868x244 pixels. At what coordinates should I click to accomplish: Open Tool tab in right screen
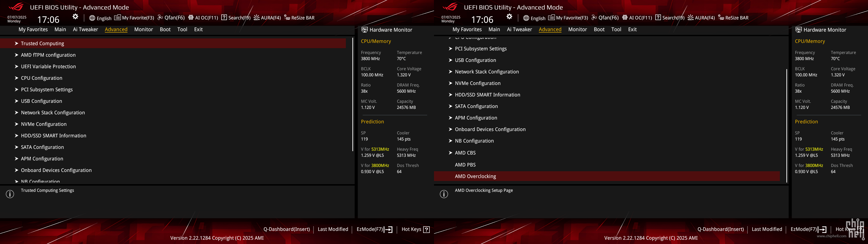(616, 29)
